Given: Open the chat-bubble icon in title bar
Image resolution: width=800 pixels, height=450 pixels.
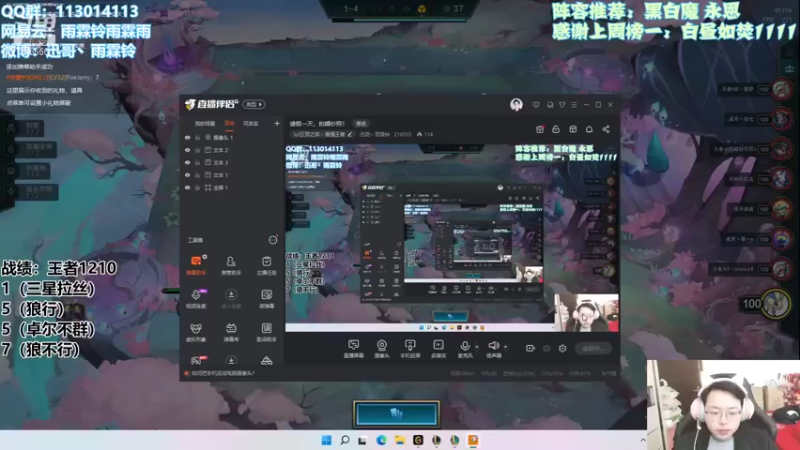Looking at the screenshot, I should 549,105.
